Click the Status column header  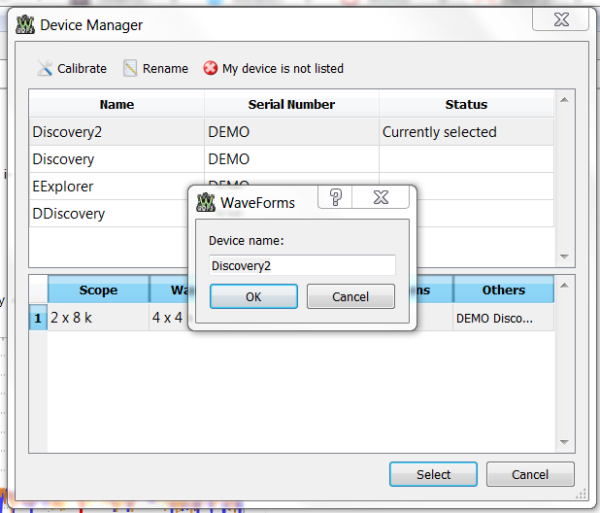coord(466,104)
